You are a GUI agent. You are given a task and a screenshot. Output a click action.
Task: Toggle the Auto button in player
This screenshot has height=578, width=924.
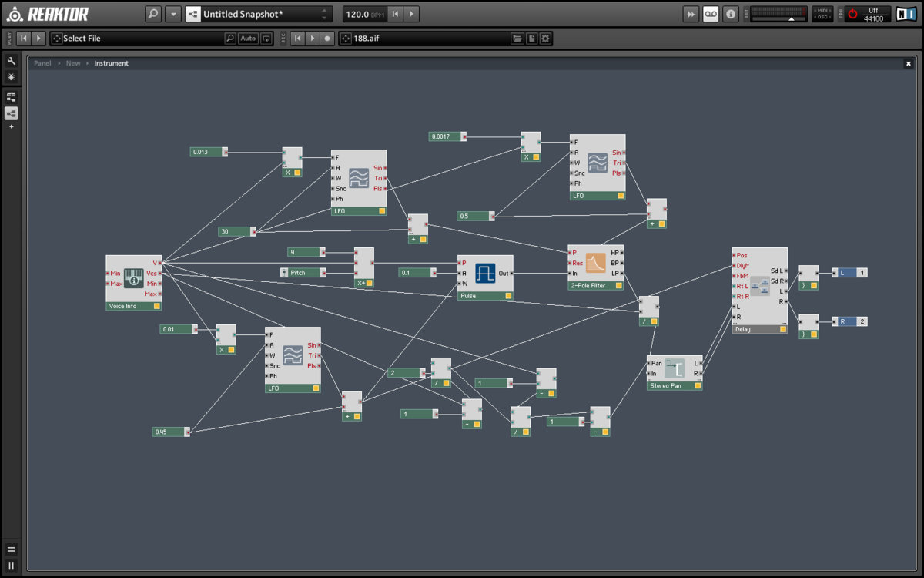click(x=248, y=39)
